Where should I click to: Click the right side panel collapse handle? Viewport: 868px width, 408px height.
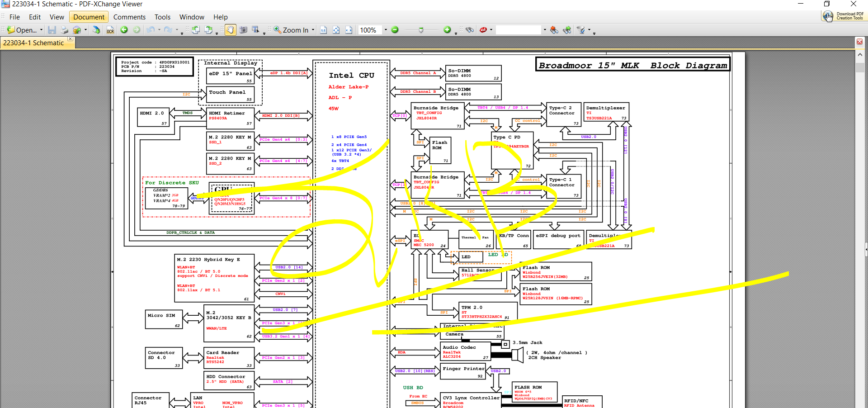866,249
